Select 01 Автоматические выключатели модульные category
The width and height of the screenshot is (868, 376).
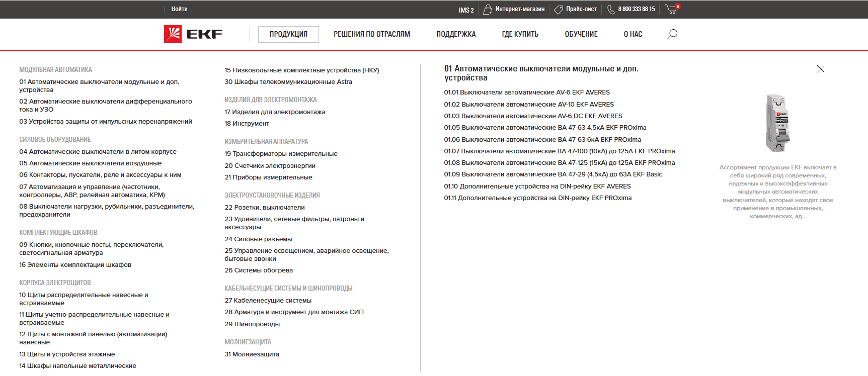pyautogui.click(x=99, y=86)
